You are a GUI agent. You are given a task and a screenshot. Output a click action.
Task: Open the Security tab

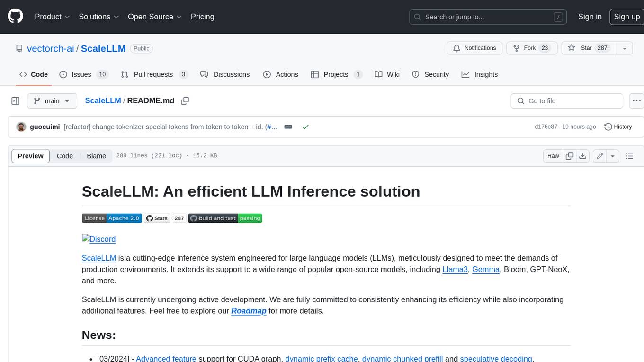(430, 74)
